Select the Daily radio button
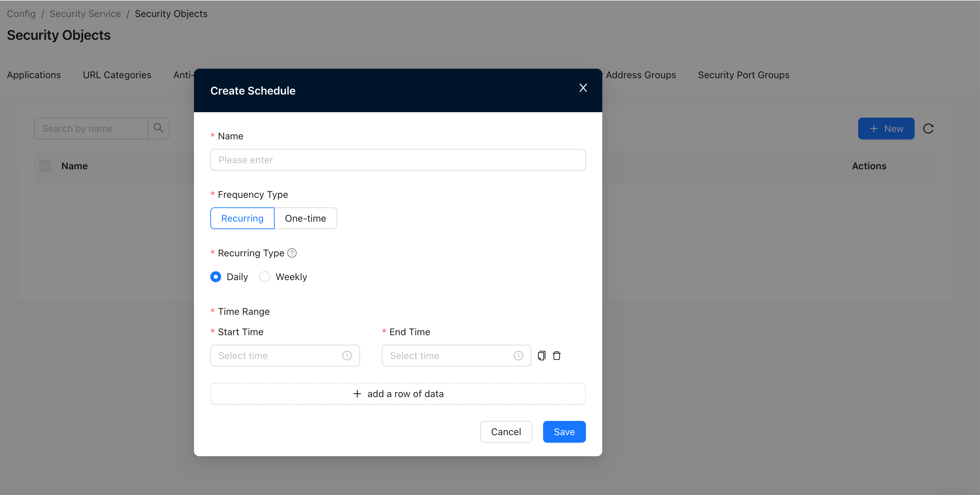This screenshot has height=495, width=980. (x=216, y=277)
